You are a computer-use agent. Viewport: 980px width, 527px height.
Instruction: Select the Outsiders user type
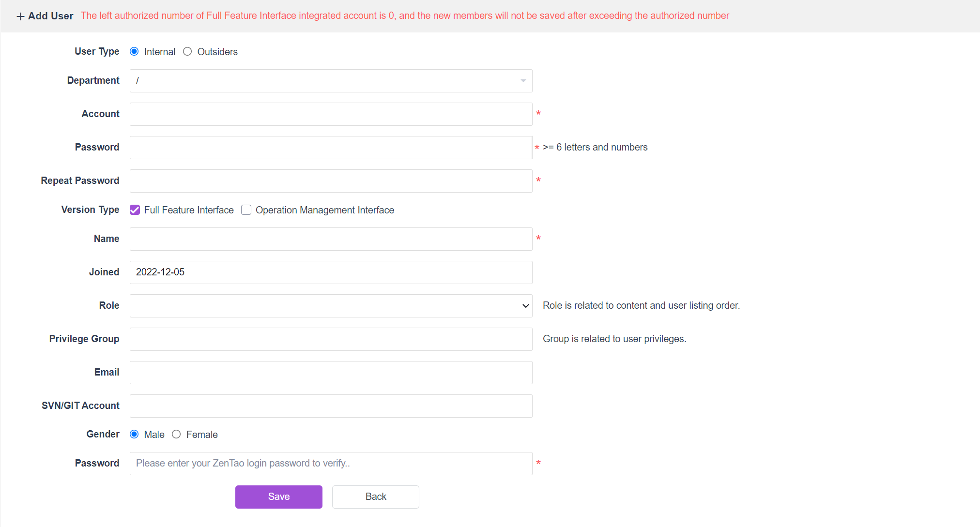[x=187, y=52]
